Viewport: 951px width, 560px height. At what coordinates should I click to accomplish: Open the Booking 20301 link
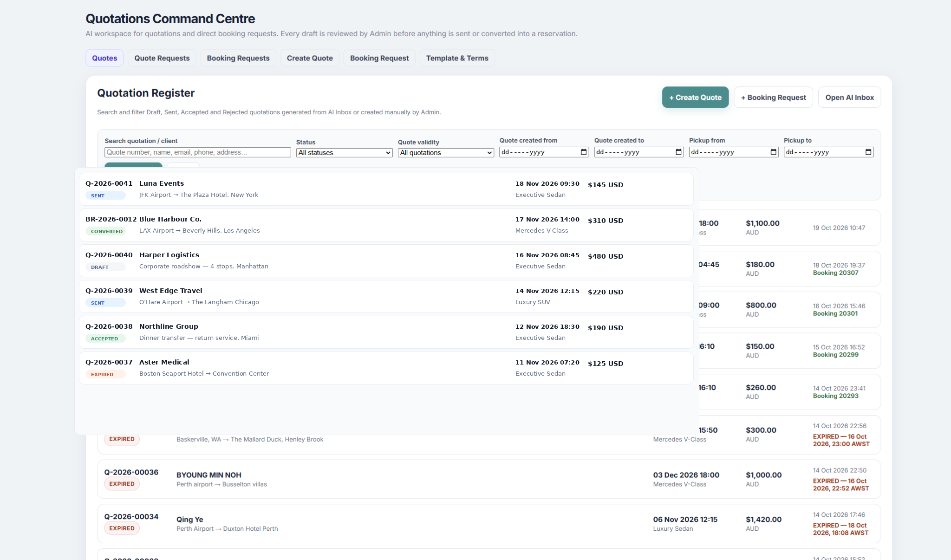[835, 314]
